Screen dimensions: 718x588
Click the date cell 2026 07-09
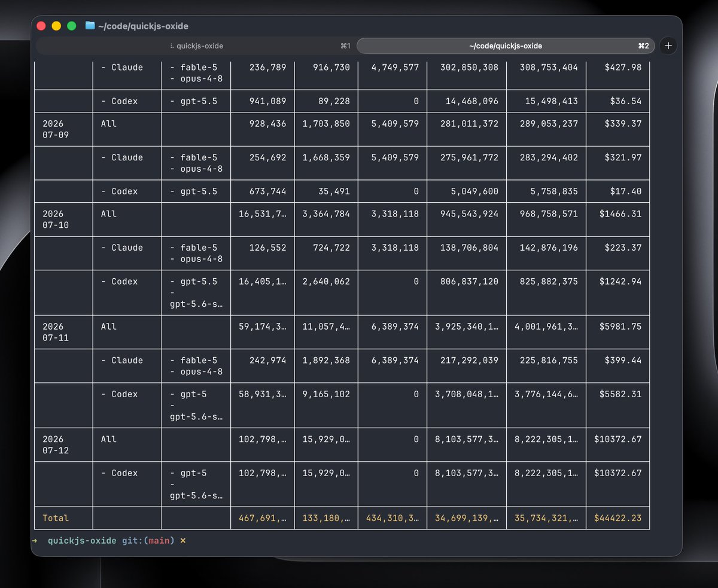pos(56,129)
